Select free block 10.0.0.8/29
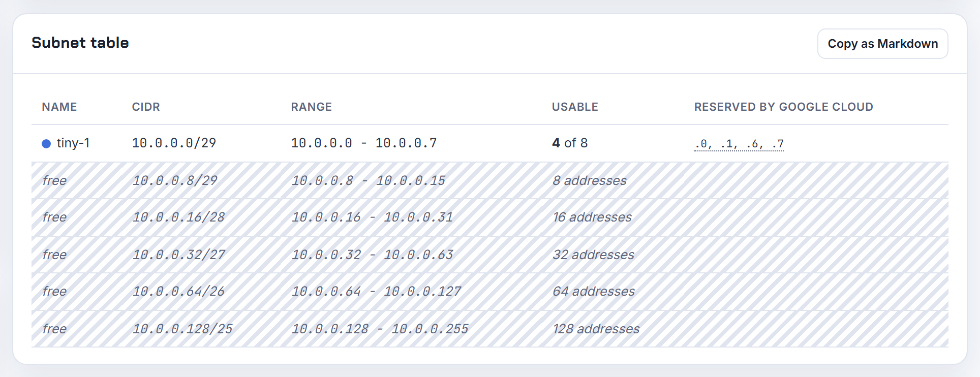The width and height of the screenshot is (980, 377). pos(175,180)
